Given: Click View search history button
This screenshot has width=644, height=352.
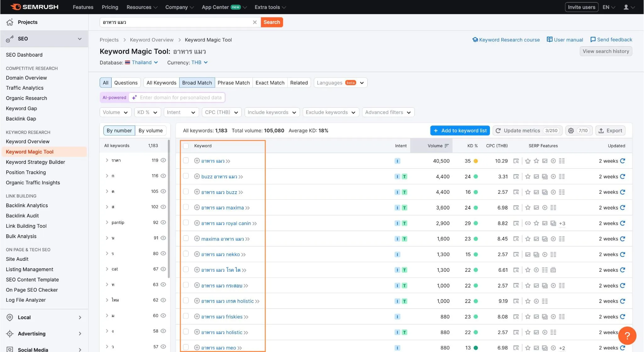Looking at the screenshot, I should [606, 51].
